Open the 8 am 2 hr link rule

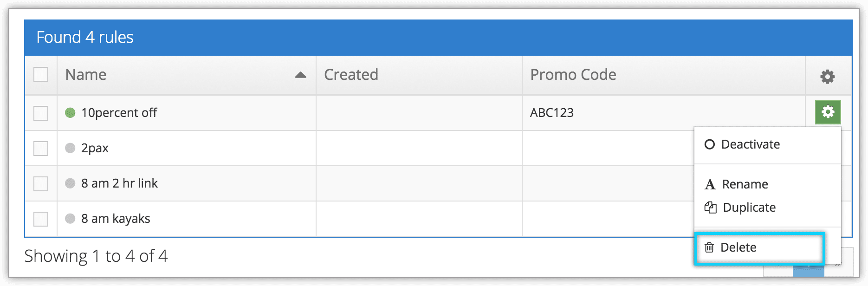point(119,183)
